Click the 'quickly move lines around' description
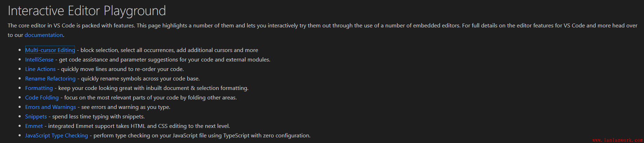This screenshot has height=143, width=644. coord(122,69)
